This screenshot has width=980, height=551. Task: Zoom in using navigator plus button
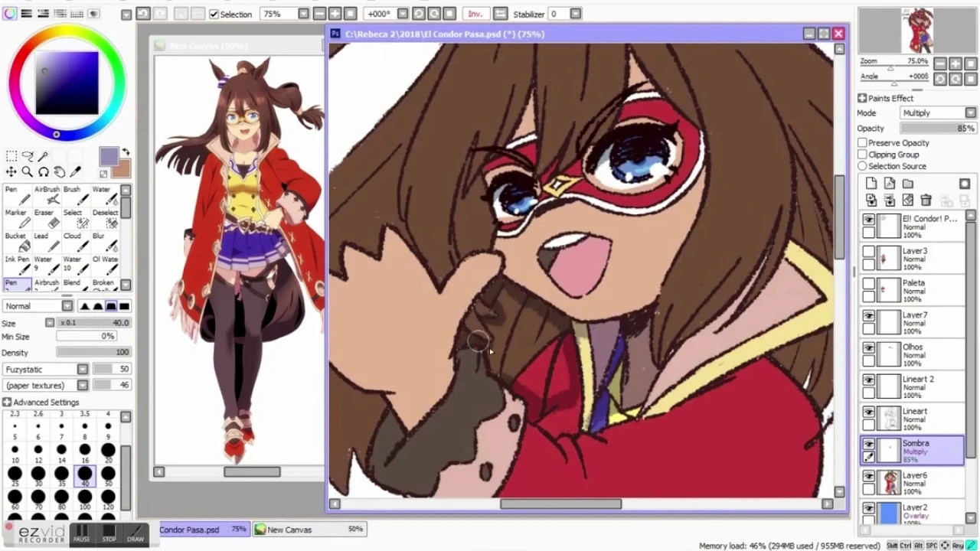956,64
